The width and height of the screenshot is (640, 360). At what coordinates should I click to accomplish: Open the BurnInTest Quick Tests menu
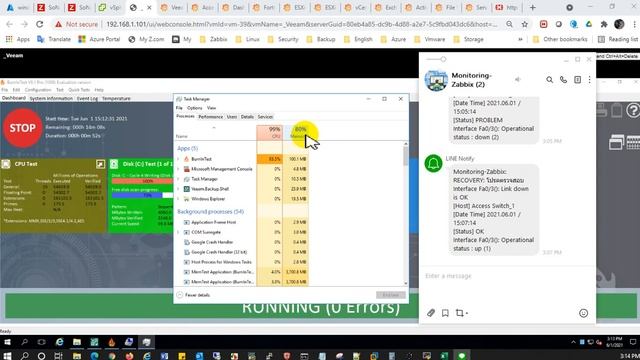click(79, 90)
